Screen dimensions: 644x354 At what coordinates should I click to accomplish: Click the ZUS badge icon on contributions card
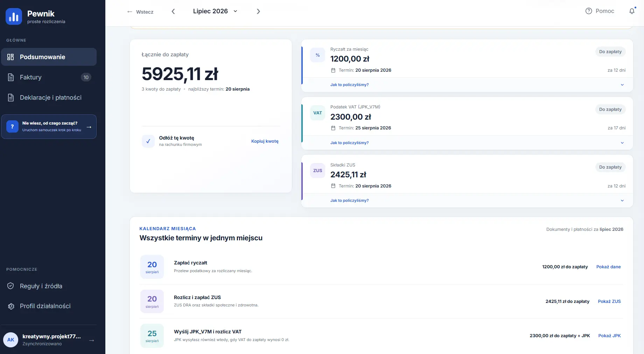317,171
